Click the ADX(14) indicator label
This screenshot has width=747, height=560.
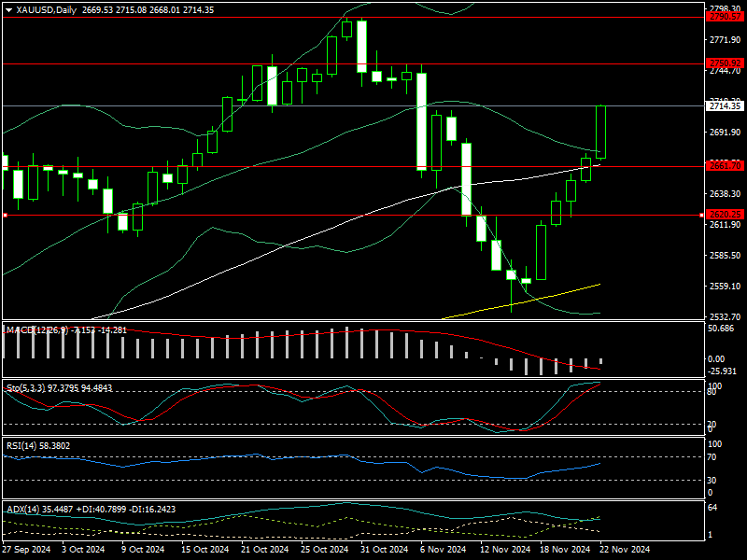(x=26, y=509)
